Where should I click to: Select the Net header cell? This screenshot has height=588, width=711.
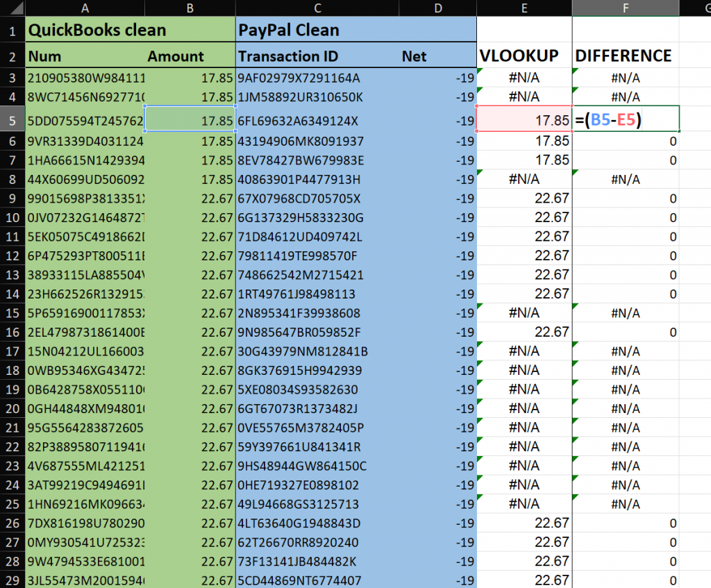click(x=414, y=56)
